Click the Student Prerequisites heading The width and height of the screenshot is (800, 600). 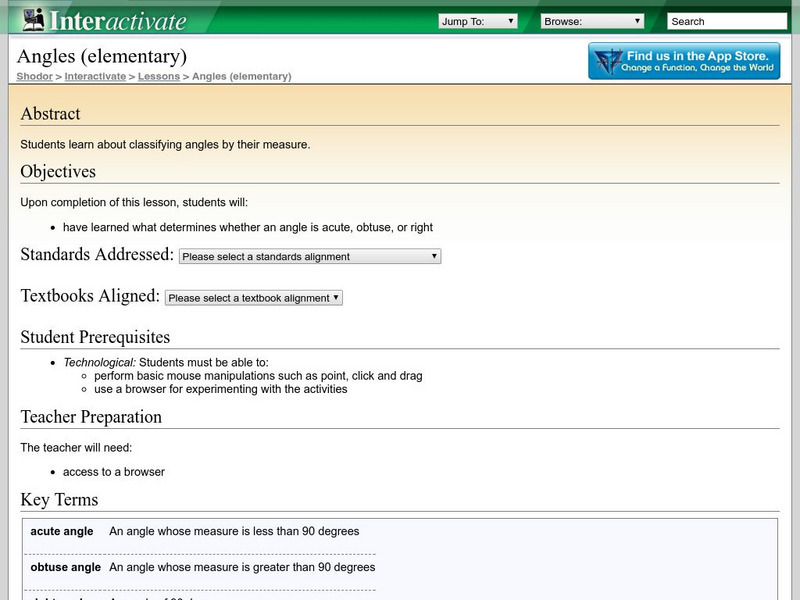tap(95, 337)
